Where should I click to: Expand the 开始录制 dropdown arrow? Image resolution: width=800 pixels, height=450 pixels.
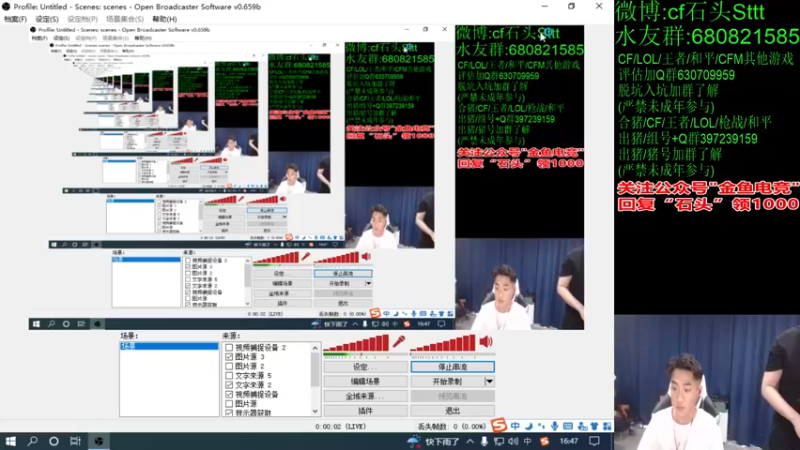[489, 381]
